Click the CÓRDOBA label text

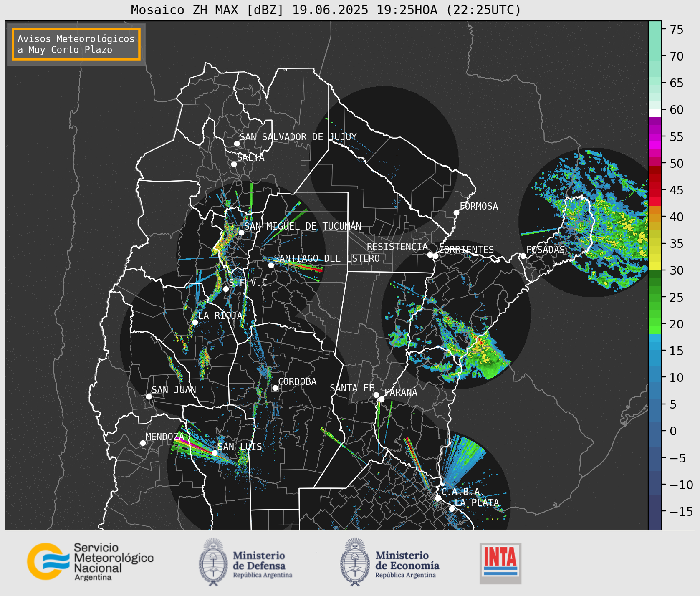(x=297, y=381)
